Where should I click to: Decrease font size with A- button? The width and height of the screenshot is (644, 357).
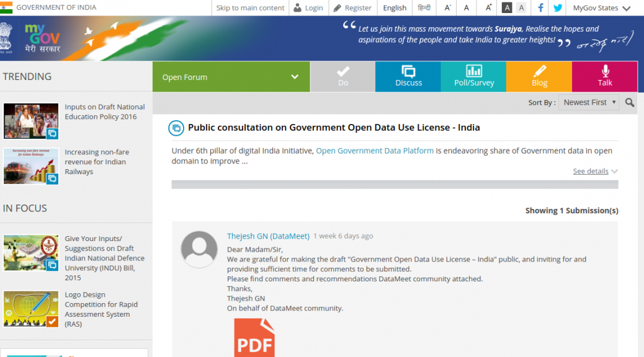tap(447, 8)
